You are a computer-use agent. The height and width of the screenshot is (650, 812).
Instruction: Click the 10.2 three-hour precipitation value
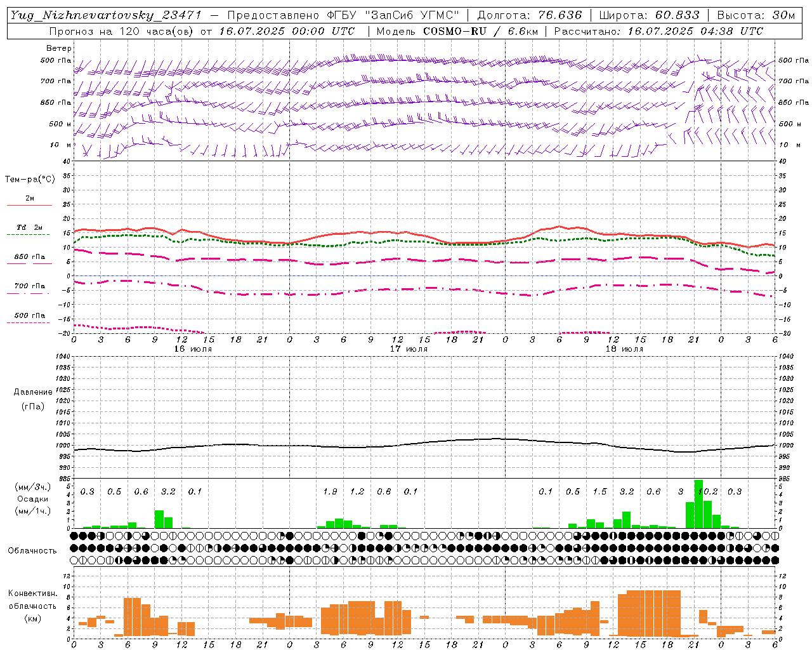coord(707,492)
